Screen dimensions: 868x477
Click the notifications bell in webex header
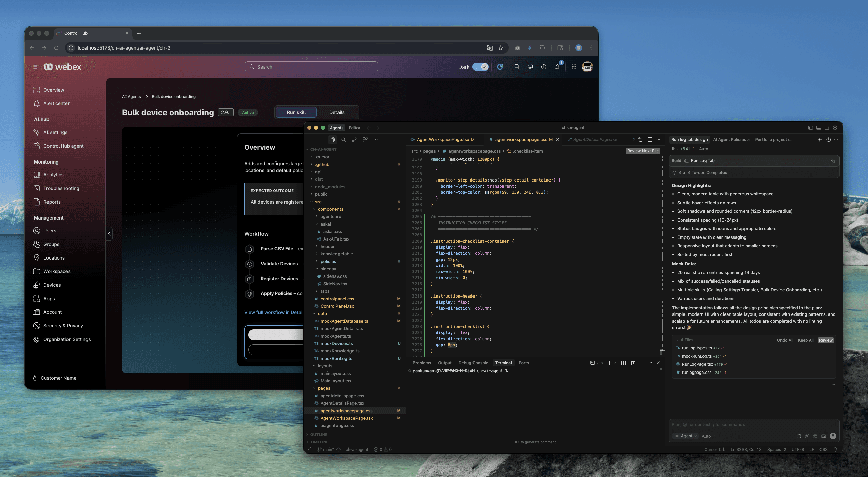pyautogui.click(x=557, y=67)
